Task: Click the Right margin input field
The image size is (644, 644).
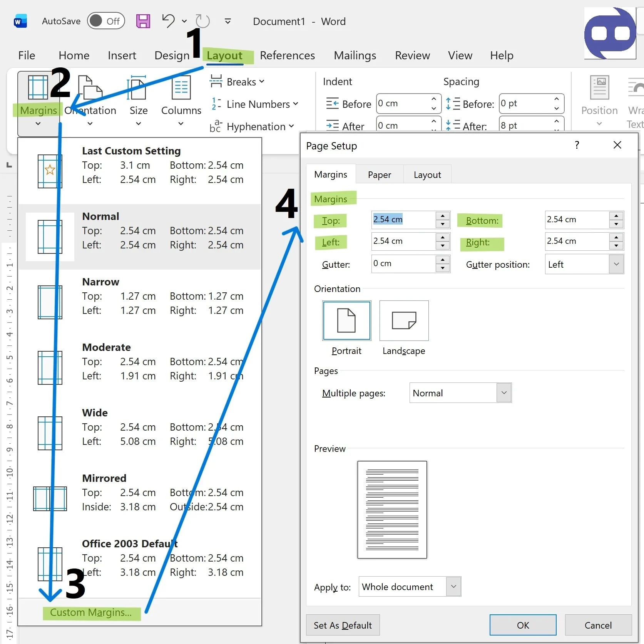Action: pyautogui.click(x=577, y=241)
